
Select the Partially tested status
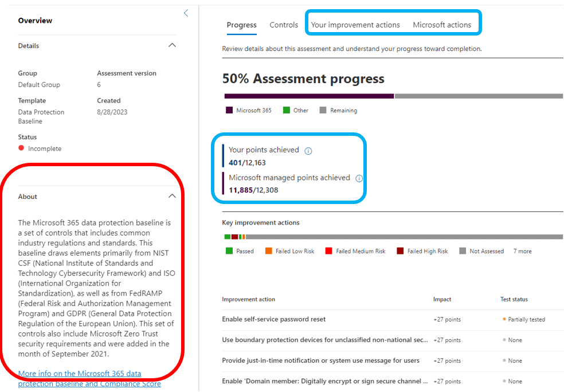(524, 319)
